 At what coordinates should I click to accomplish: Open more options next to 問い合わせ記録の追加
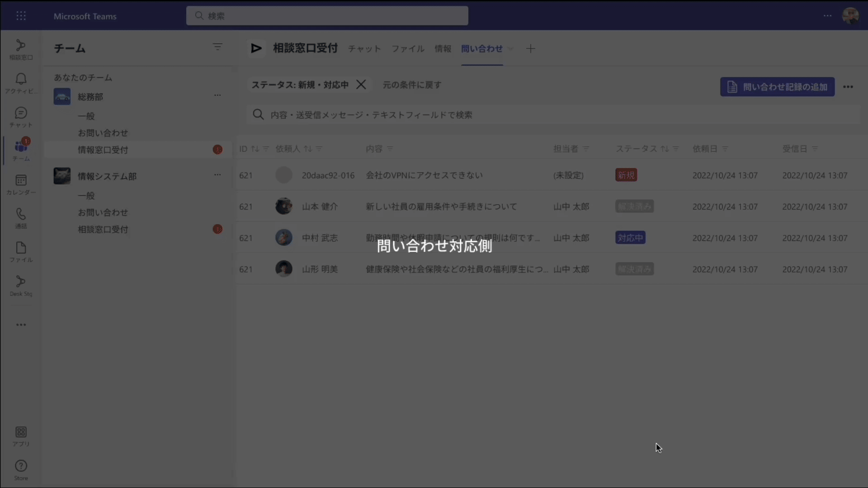click(x=848, y=87)
